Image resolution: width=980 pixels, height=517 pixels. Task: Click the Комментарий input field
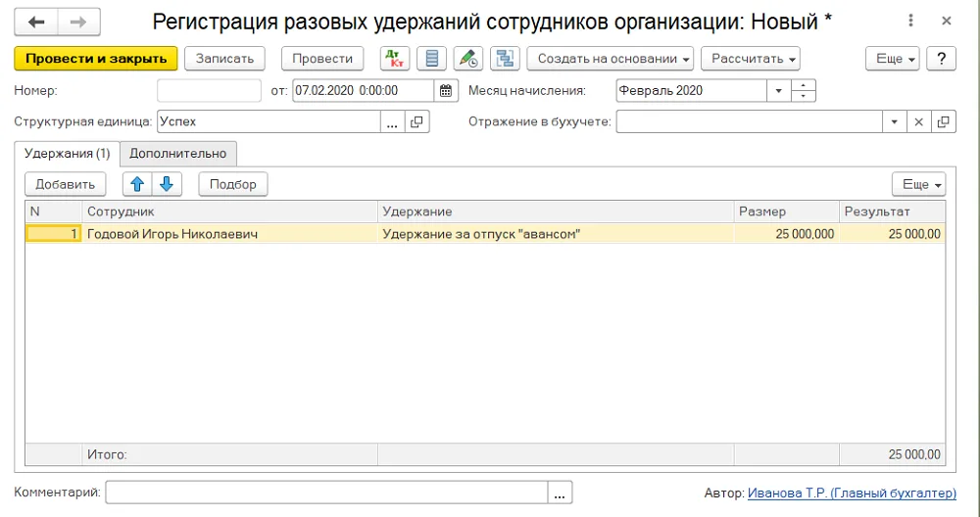327,493
